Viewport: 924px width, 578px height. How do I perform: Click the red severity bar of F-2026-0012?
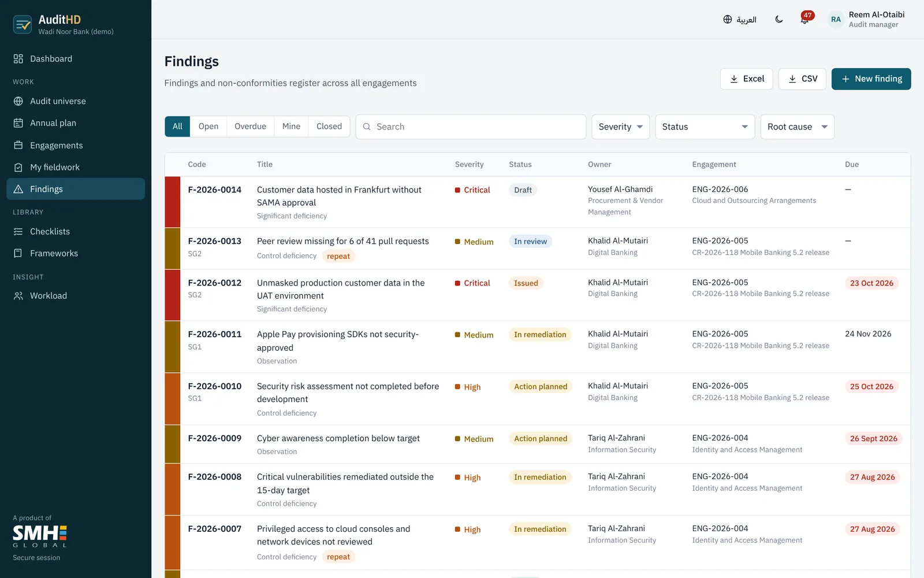173,295
